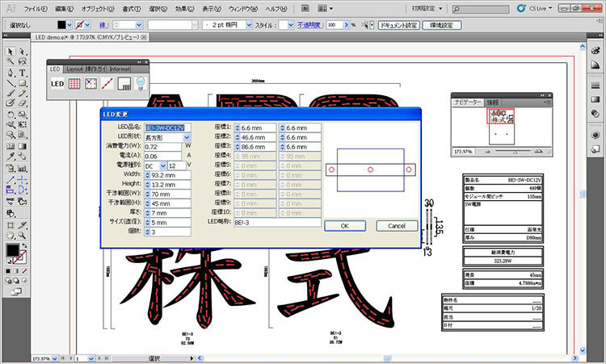Click the Stroke swatch with red slash in toolbox

(20, 257)
